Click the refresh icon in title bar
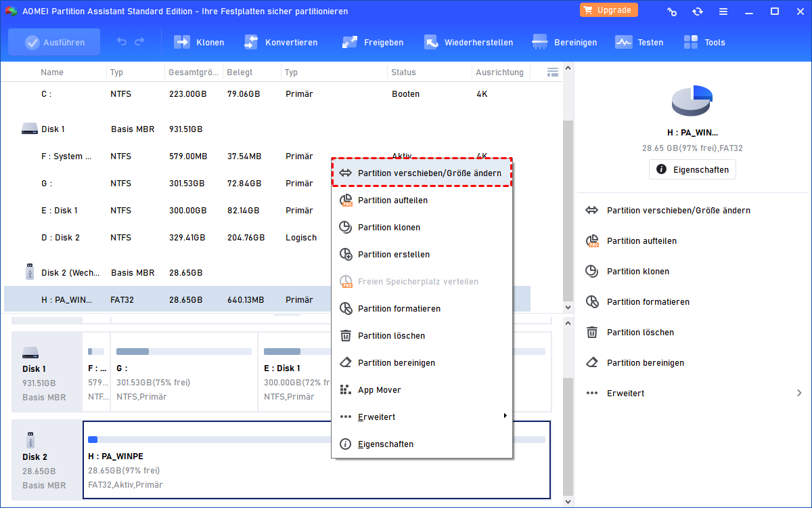Viewport: 812px width, 508px height. tap(698, 11)
